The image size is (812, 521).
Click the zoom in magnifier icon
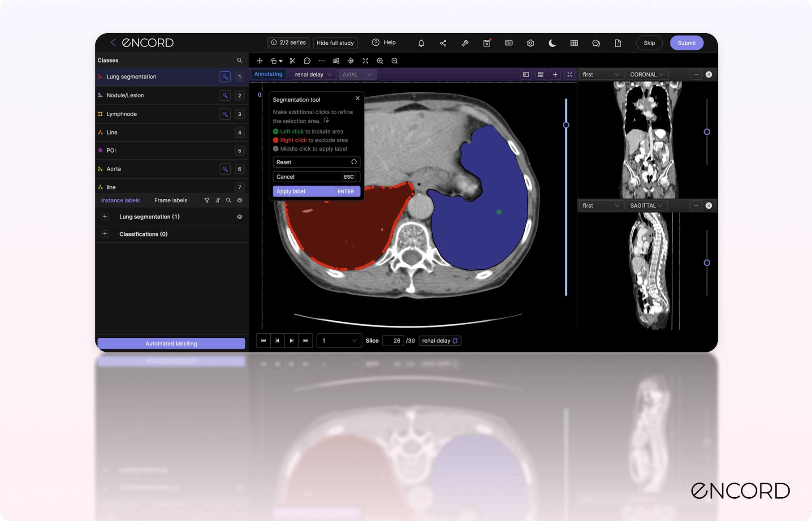380,60
